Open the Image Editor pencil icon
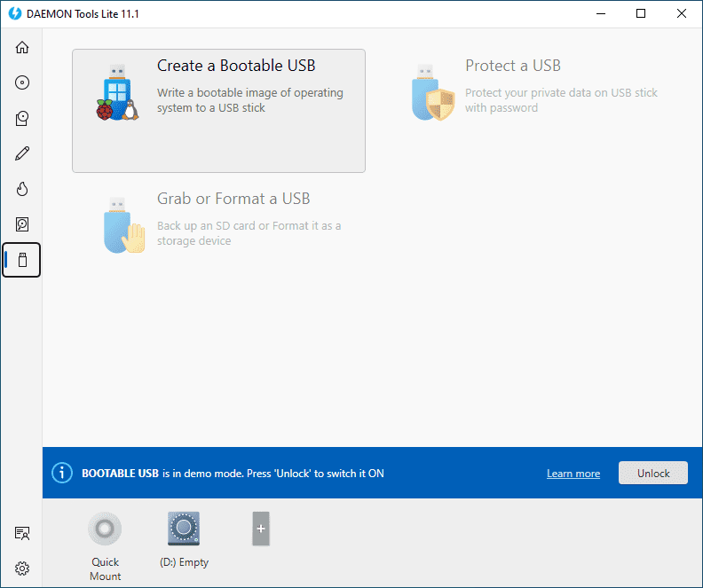The image size is (703, 588). tap(22, 153)
